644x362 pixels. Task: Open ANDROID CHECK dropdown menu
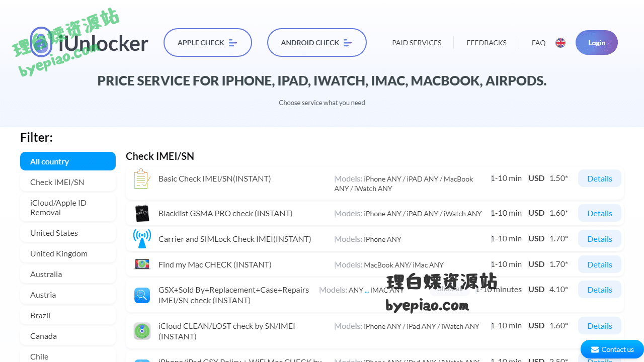coord(316,43)
